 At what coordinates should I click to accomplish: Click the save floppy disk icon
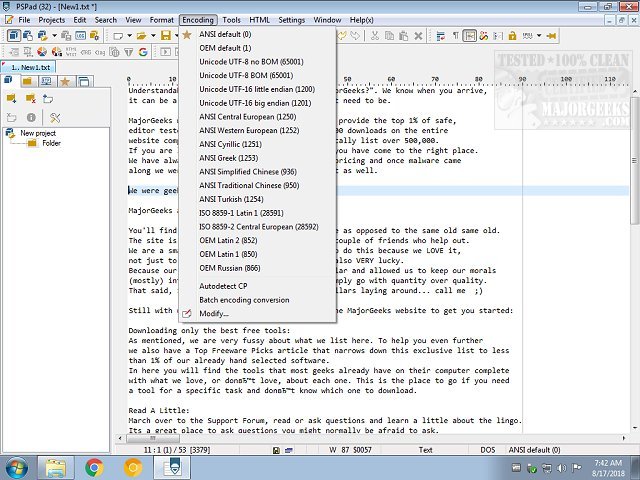[x=166, y=36]
